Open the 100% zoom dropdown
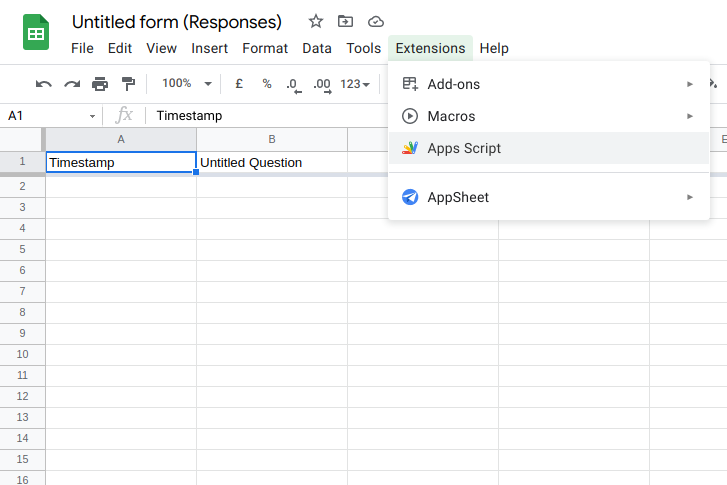727x485 pixels. pyautogui.click(x=187, y=84)
